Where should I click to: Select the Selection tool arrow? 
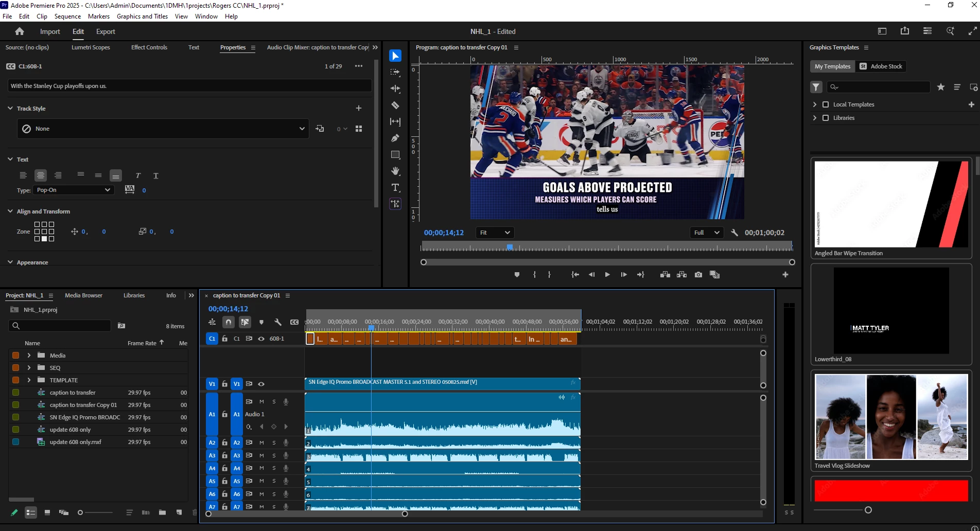tap(395, 56)
